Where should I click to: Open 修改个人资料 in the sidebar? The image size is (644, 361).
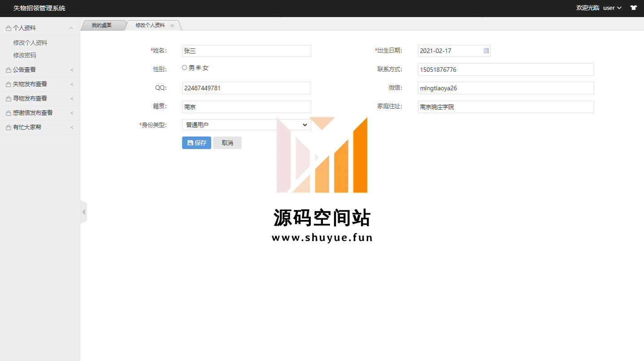[30, 43]
